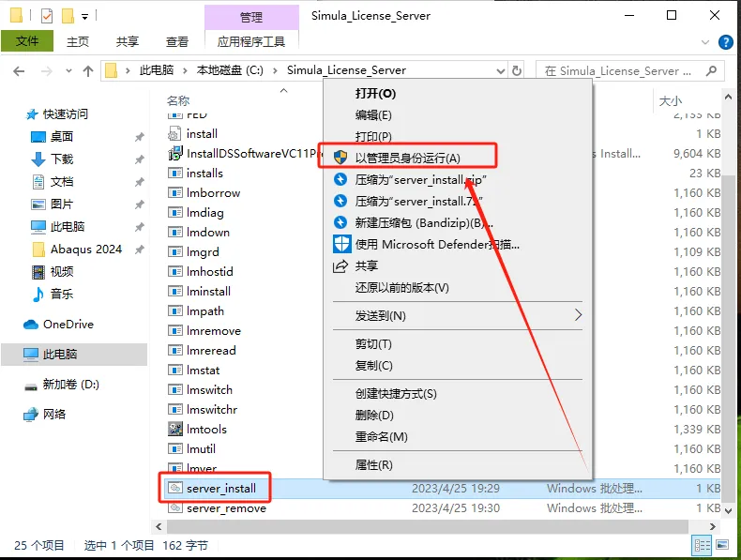Open the 应用程序工具 ribbon tab
741x560 pixels.
point(251,41)
